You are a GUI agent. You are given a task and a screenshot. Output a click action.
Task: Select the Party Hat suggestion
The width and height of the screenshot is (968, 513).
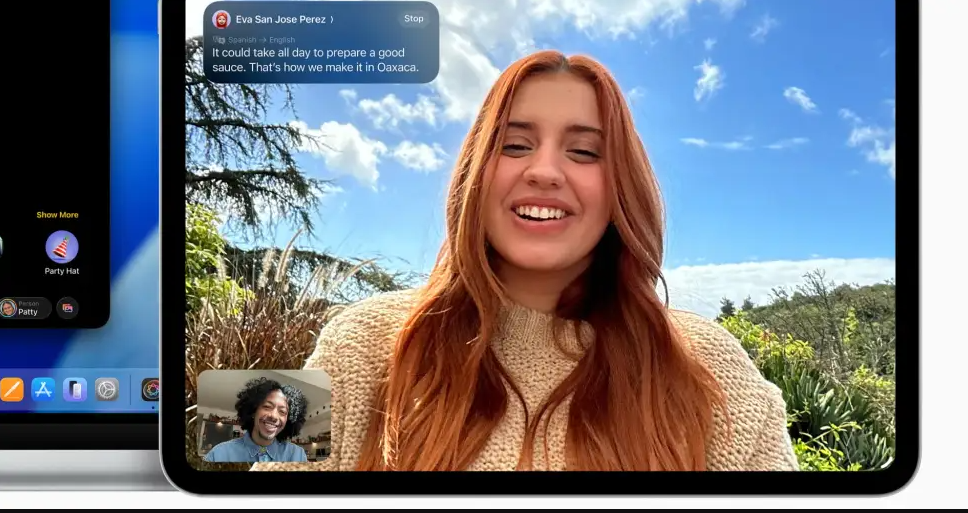(x=62, y=247)
